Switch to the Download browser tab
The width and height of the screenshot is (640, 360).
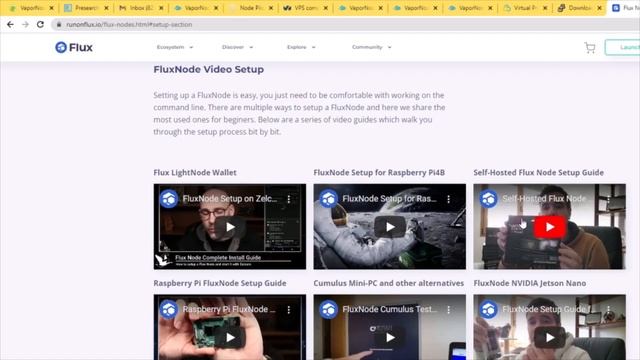[579, 8]
